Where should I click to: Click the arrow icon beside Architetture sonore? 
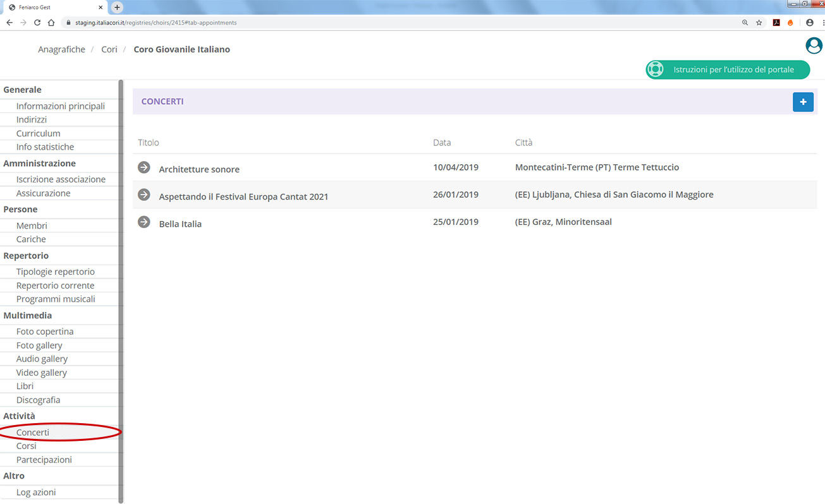click(x=144, y=167)
